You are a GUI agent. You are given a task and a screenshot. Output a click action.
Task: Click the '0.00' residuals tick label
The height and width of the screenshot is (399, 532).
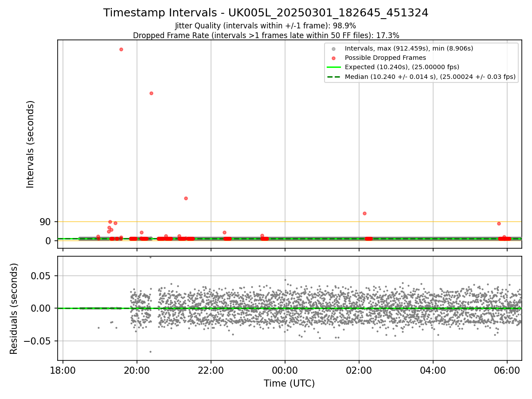coord(42,308)
